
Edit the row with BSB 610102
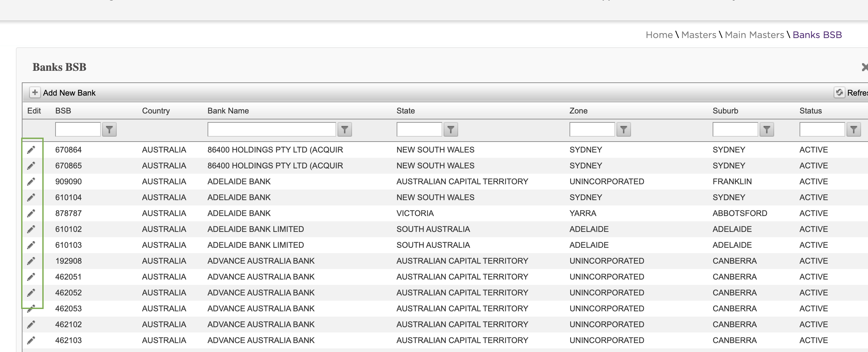31,229
